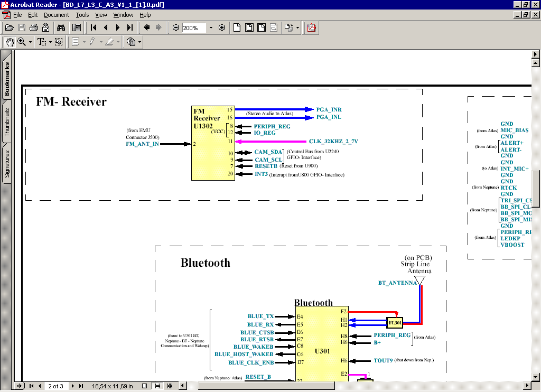541x392 pixels.
Task: Go to the previous page from the top toolbar
Action: click(x=106, y=27)
